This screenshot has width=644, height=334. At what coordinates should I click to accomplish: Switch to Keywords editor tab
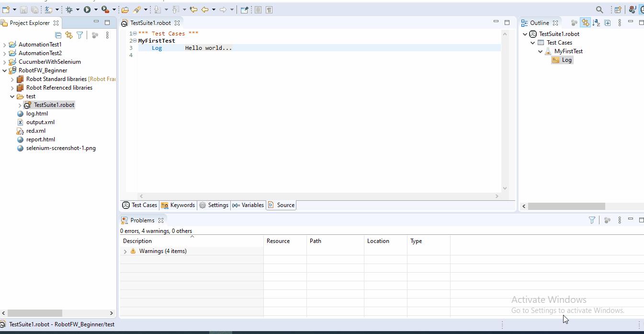(x=178, y=205)
